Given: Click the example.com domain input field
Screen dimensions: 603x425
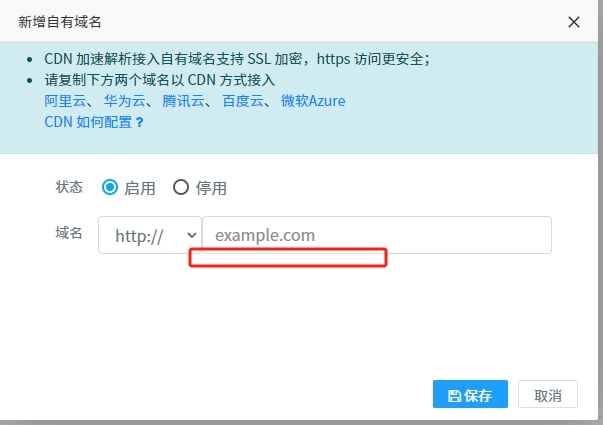Looking at the screenshot, I should tap(377, 235).
